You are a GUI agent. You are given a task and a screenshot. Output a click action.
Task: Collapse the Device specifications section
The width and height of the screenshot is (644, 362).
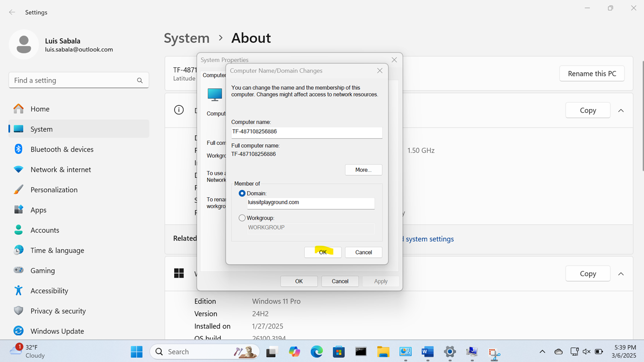point(621,110)
